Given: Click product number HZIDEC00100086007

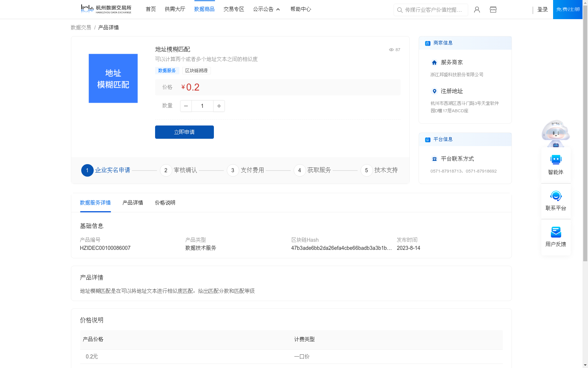Looking at the screenshot, I should click(x=105, y=248).
